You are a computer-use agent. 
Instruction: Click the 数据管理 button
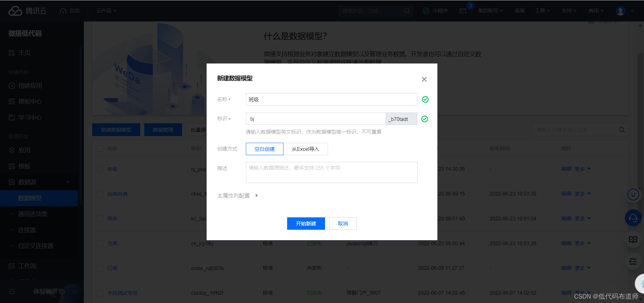pyautogui.click(x=163, y=130)
